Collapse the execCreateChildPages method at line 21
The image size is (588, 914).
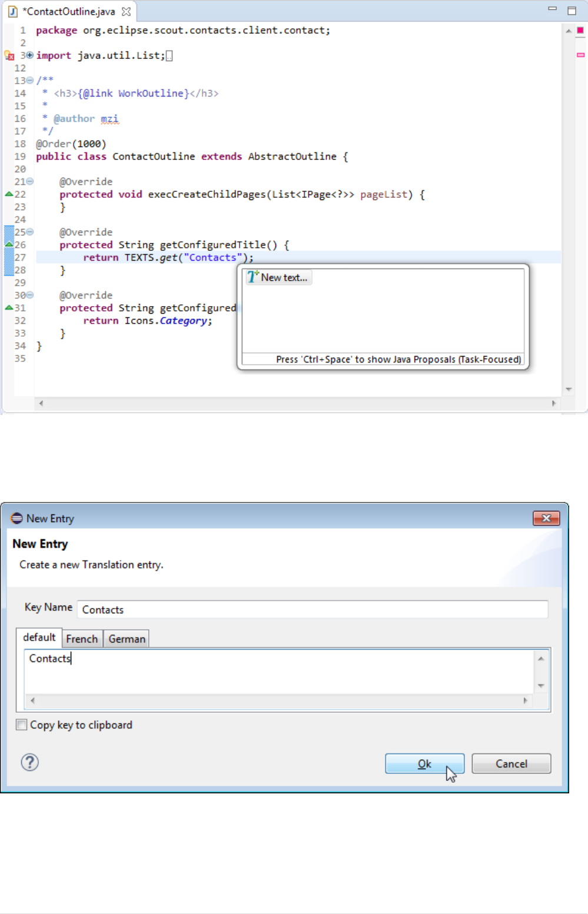pyautogui.click(x=29, y=182)
